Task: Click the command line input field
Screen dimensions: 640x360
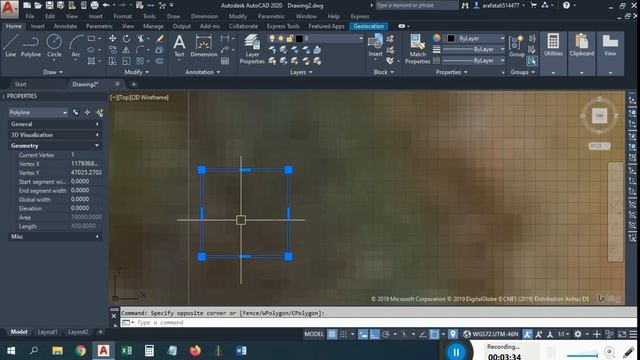Action: click(x=378, y=322)
